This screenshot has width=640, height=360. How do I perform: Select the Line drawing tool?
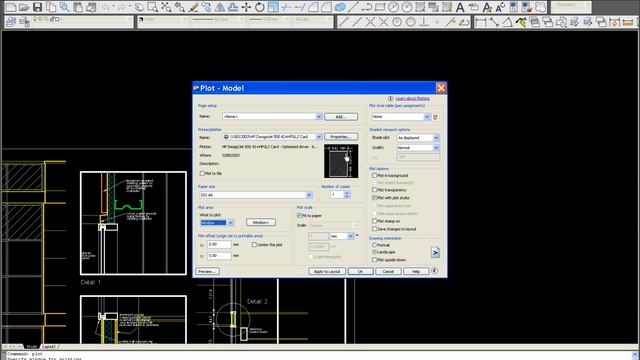click(353, 7)
